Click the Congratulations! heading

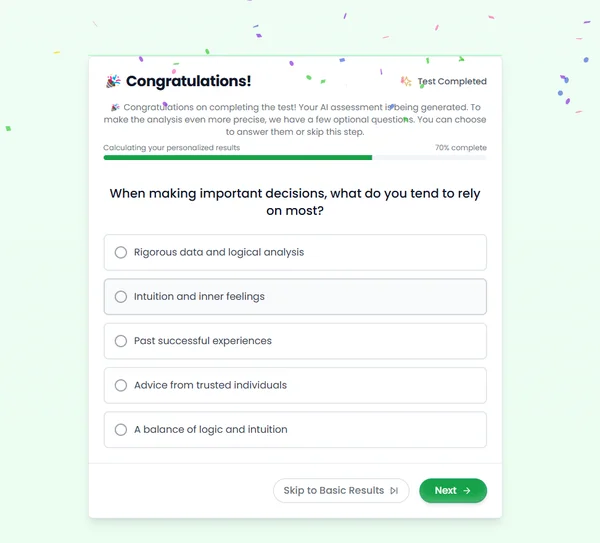[189, 81]
